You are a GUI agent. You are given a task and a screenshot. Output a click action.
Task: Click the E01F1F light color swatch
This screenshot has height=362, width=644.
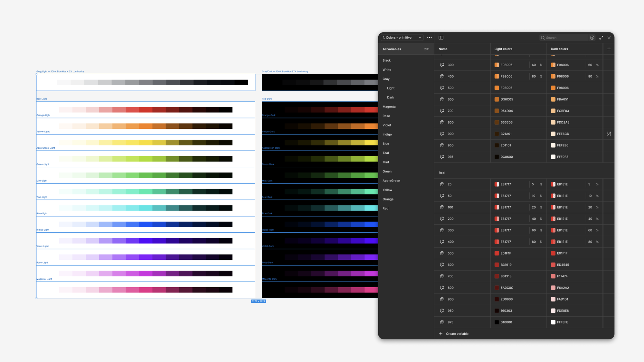tap(497, 253)
